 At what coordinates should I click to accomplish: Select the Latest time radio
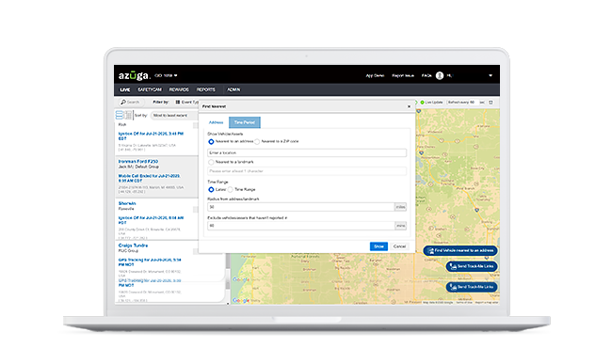point(211,189)
